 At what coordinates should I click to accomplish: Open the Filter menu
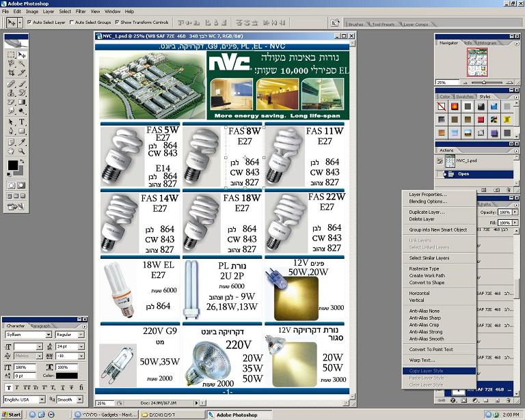click(81, 12)
